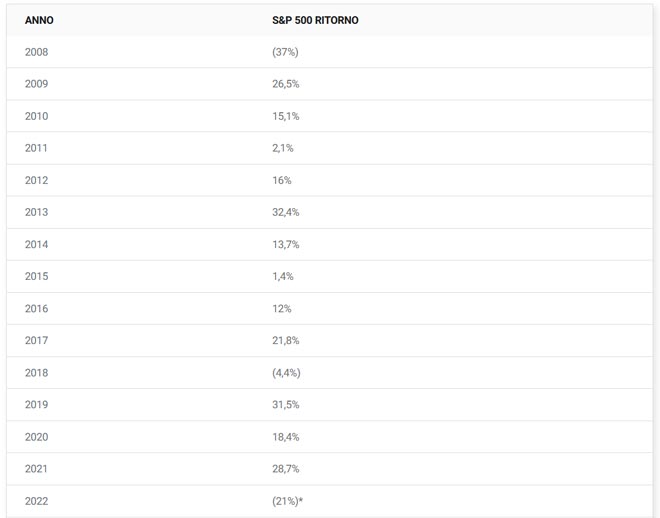The width and height of the screenshot is (660, 518).
Task: Click the ANNO column header
Action: [39, 20]
